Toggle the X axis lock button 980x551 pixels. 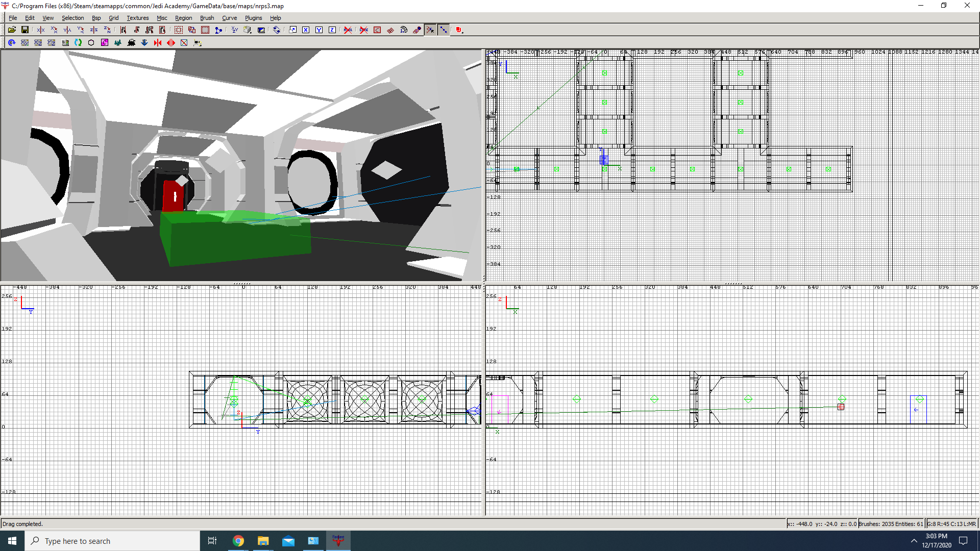point(306,30)
